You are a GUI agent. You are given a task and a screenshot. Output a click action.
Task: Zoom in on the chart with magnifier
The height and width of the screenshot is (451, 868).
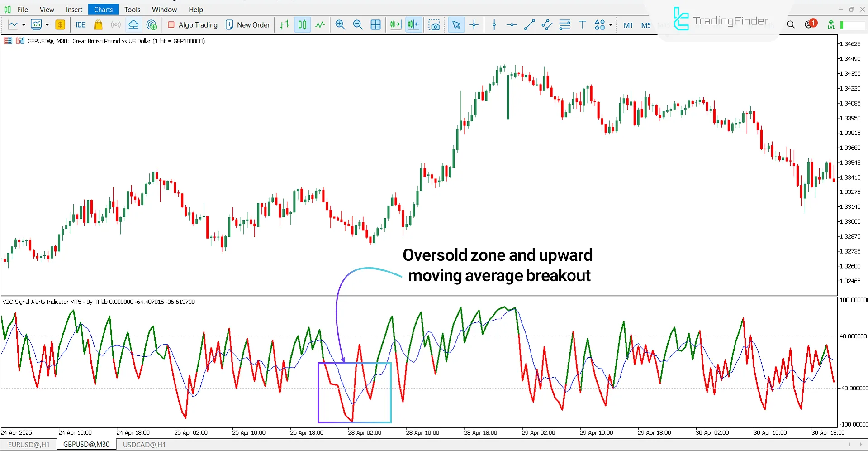[x=340, y=24]
